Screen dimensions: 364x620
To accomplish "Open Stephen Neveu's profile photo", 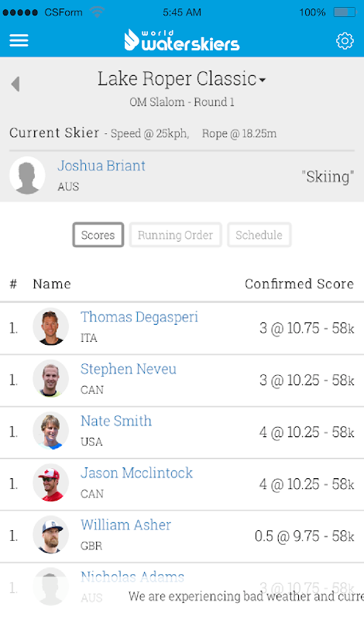I will 50,379.
